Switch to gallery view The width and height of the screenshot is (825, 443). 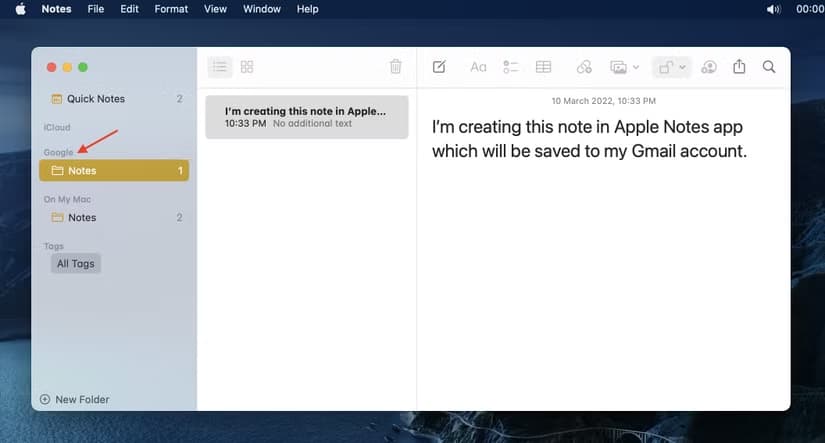click(x=247, y=67)
